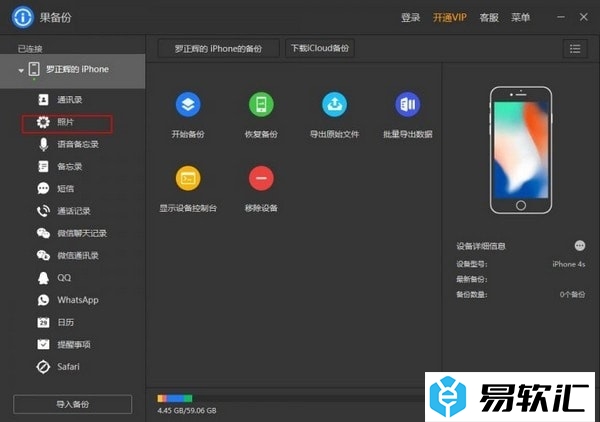
Task: Click the 0个备份 backup count value
Action: (572, 294)
